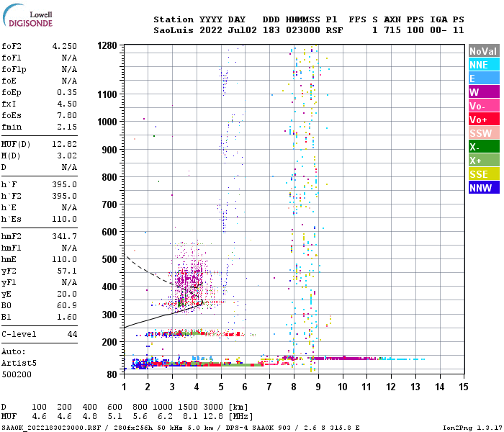
Task: Select the NoVal legend swatch
Action: click(x=484, y=51)
